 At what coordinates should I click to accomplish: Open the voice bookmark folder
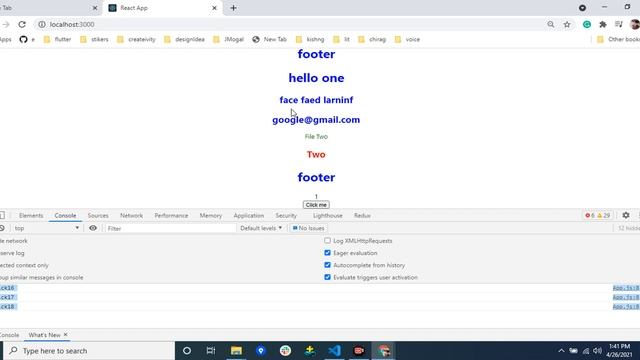tap(407, 40)
